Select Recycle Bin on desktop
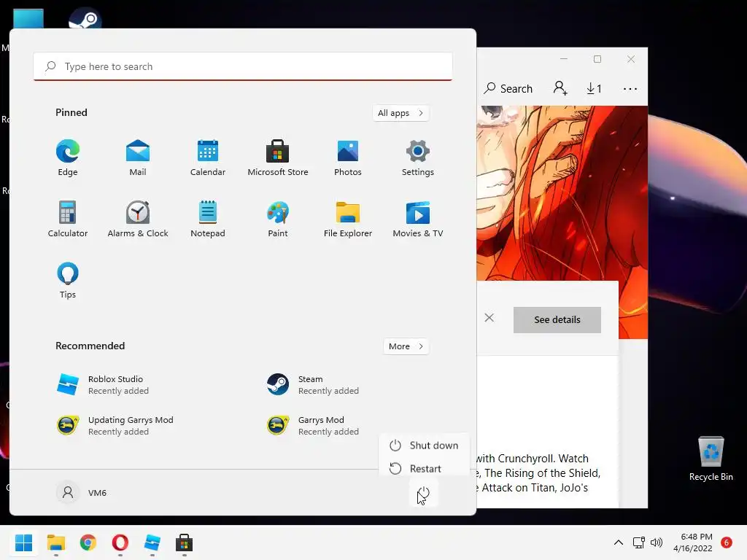Screen dimensions: 747x560 pos(711,458)
